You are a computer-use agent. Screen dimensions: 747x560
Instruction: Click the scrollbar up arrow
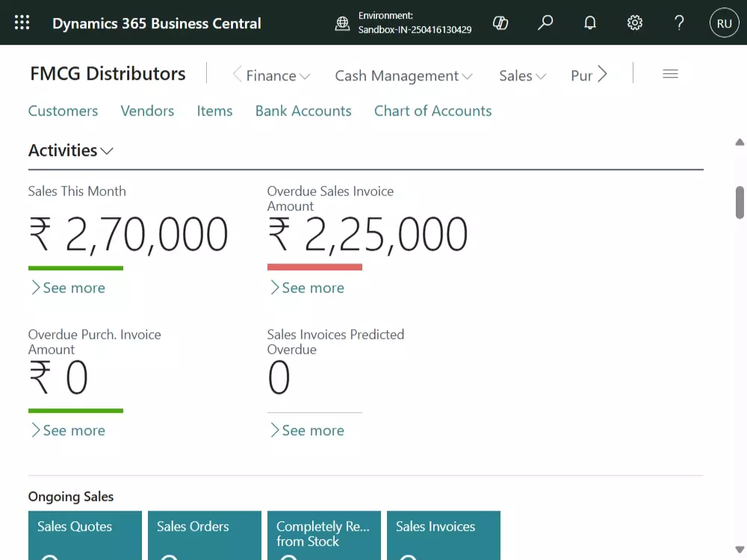(740, 142)
